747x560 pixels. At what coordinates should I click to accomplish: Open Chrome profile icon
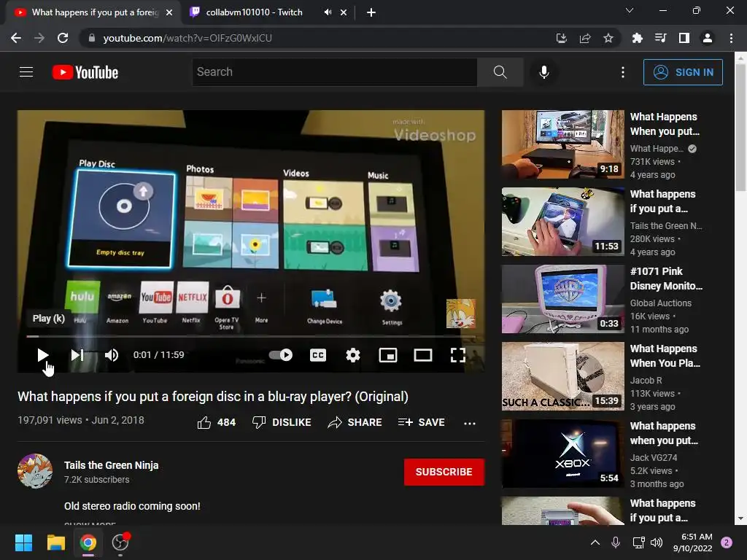click(x=708, y=38)
